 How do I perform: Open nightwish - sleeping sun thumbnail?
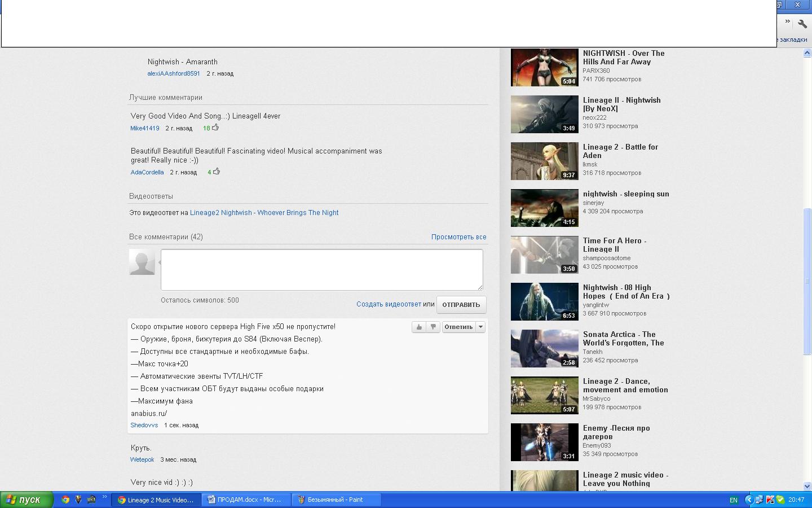544,208
